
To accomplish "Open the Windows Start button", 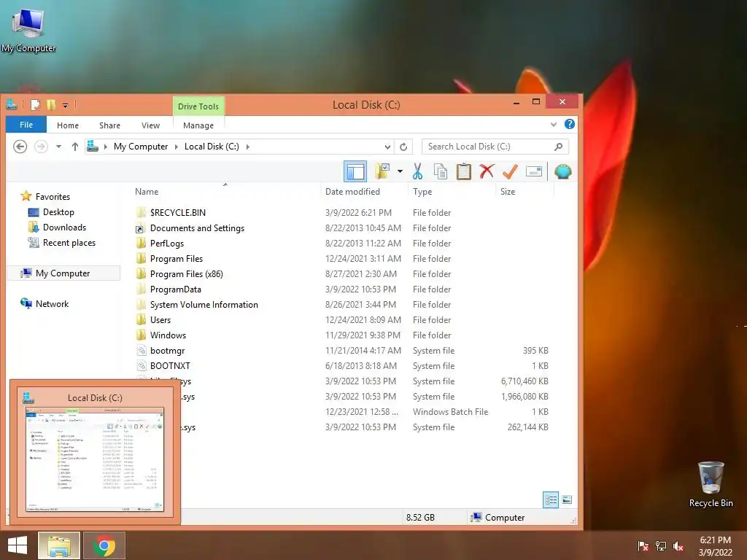I will 18,545.
